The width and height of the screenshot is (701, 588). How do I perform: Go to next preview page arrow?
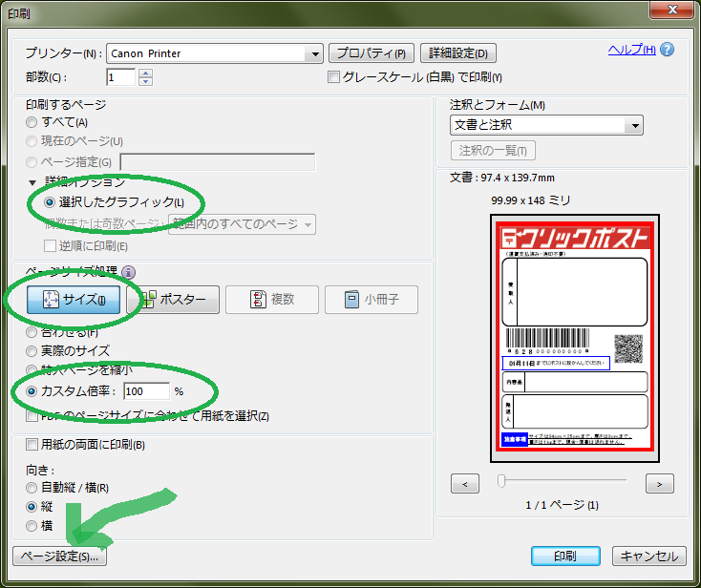click(x=660, y=484)
